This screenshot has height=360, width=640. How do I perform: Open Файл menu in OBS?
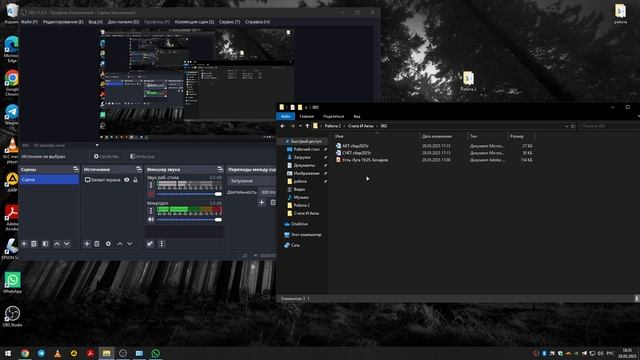pyautogui.click(x=29, y=22)
